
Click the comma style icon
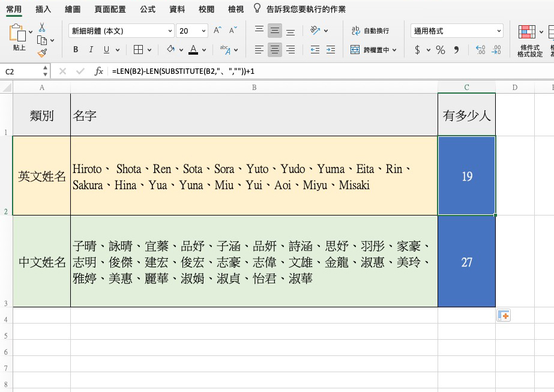point(456,50)
